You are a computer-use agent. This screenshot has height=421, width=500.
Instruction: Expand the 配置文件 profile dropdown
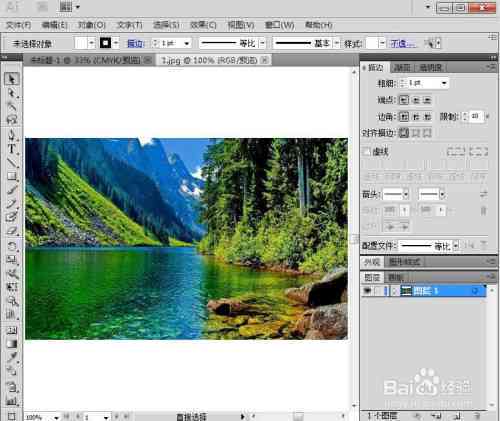456,246
